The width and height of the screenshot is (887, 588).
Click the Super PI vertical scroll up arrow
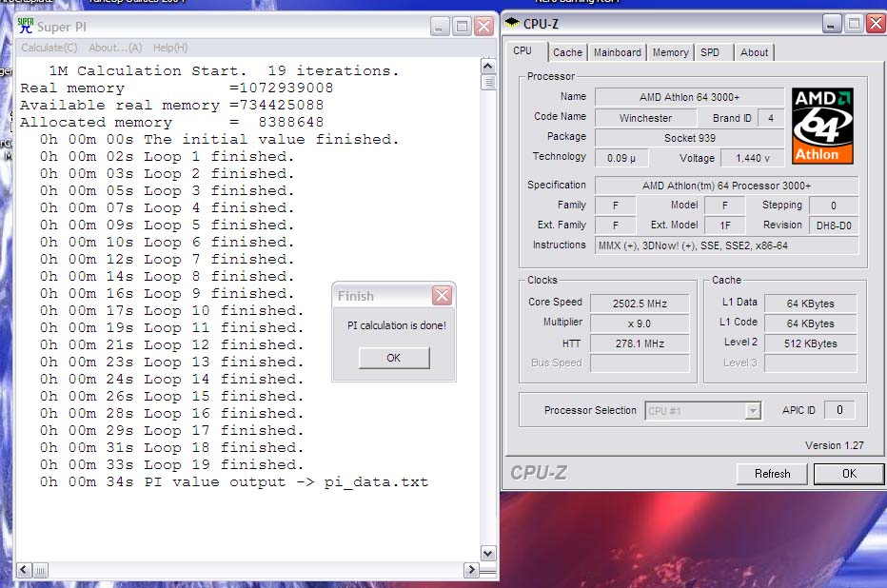(x=488, y=67)
